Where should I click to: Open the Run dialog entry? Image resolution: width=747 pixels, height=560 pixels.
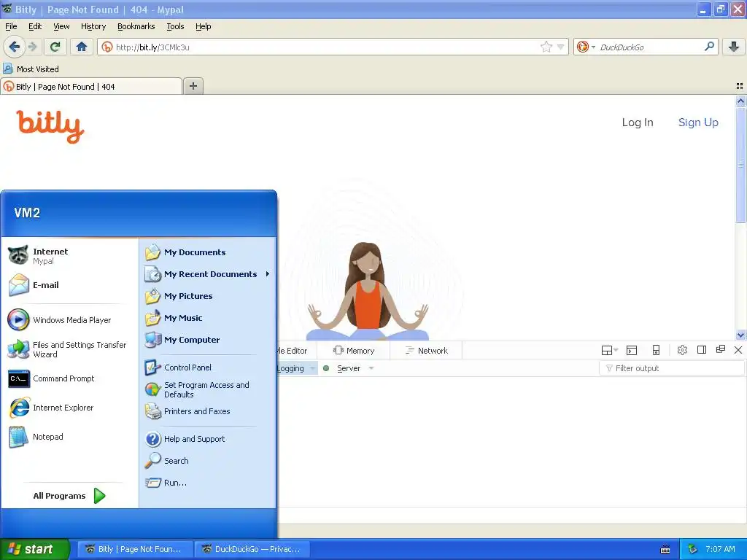[175, 483]
